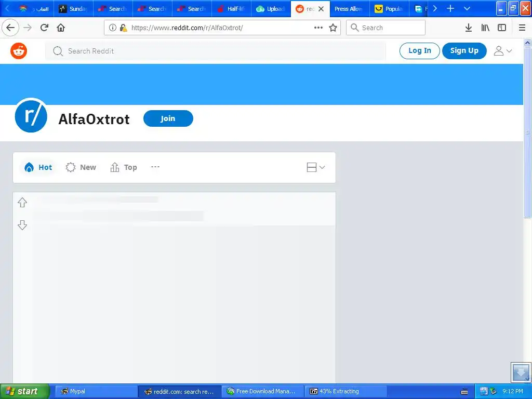Switch to the Arabic-titled first tab
The image size is (532, 399).
click(x=34, y=9)
